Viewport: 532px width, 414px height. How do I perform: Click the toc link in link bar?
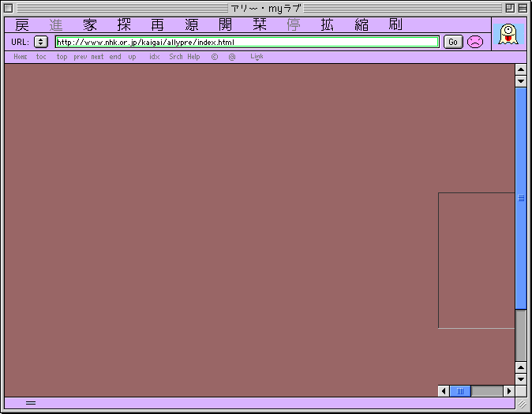[41, 57]
